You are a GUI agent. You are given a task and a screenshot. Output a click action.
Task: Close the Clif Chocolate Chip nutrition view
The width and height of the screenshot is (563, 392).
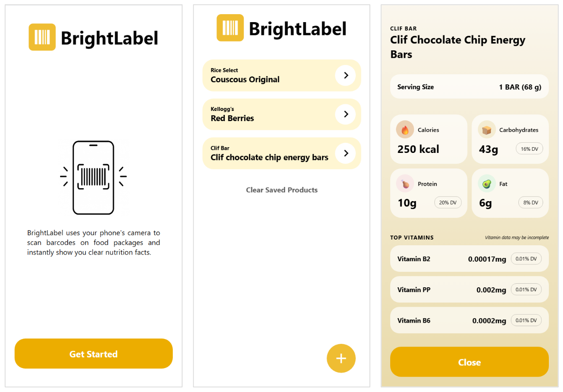469,362
